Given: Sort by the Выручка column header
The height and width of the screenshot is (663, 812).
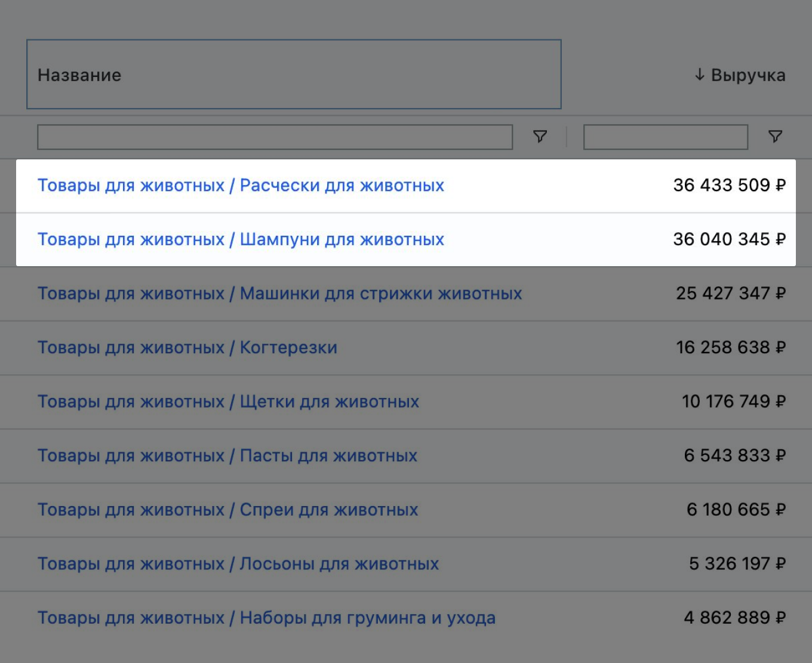Looking at the screenshot, I should click(740, 75).
